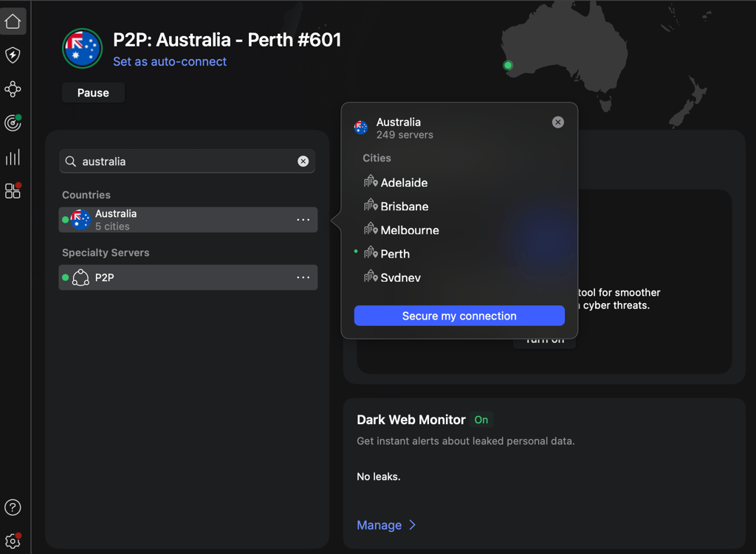This screenshot has height=554, width=756.
Task: Open Threat Protection shield icon
Action: coord(13,55)
